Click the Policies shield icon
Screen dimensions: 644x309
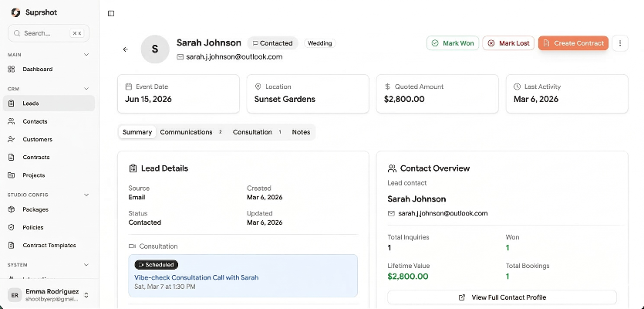coord(12,227)
